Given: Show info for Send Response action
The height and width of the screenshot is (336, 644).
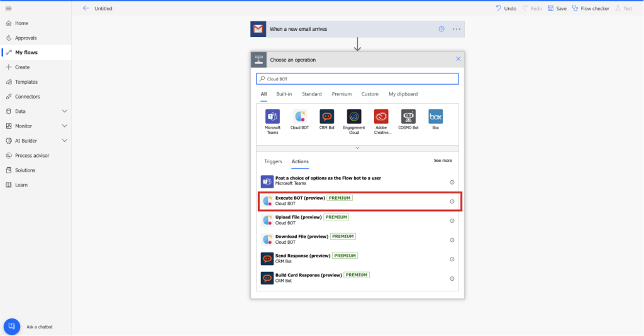Looking at the screenshot, I should click(452, 259).
